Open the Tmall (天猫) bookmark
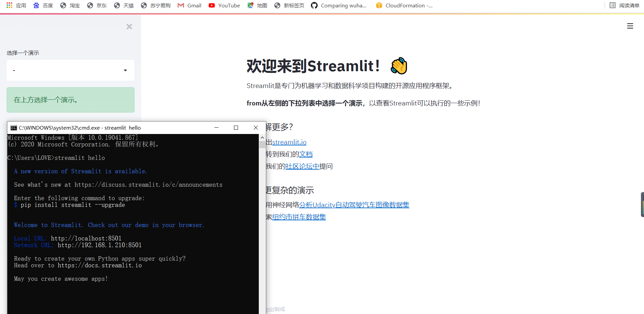 (x=124, y=5)
